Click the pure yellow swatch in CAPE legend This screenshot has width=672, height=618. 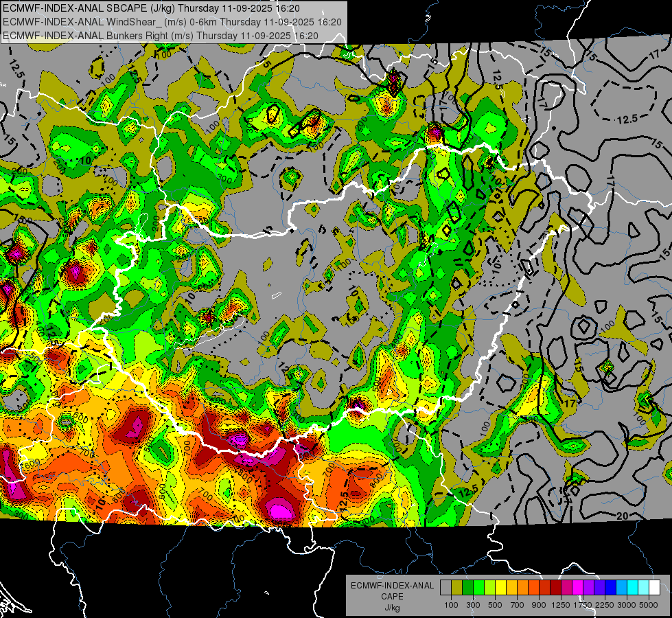point(500,587)
